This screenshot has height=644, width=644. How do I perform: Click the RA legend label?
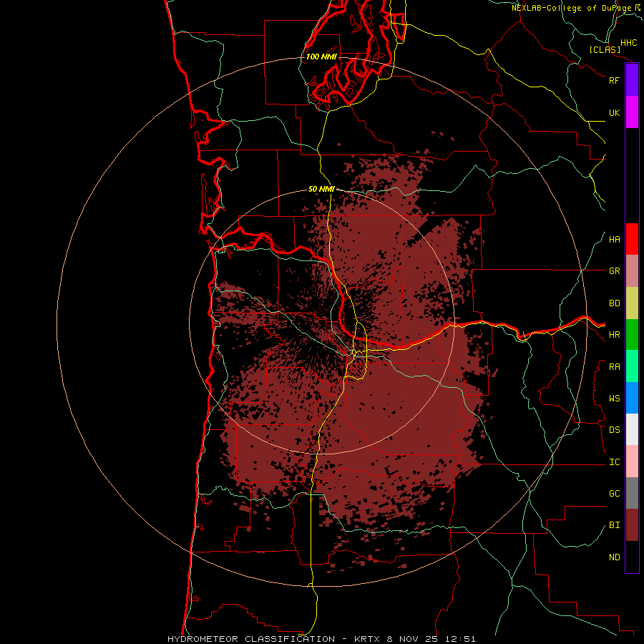pyautogui.click(x=614, y=367)
